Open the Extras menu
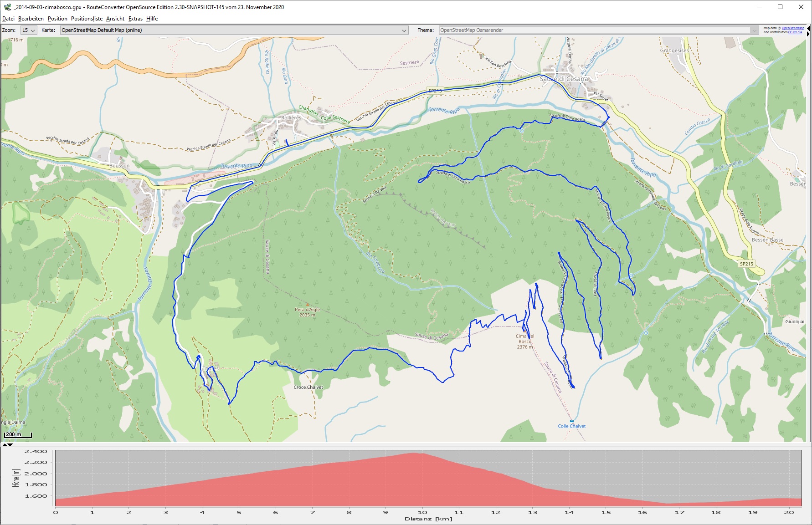812x525 pixels. pyautogui.click(x=135, y=19)
